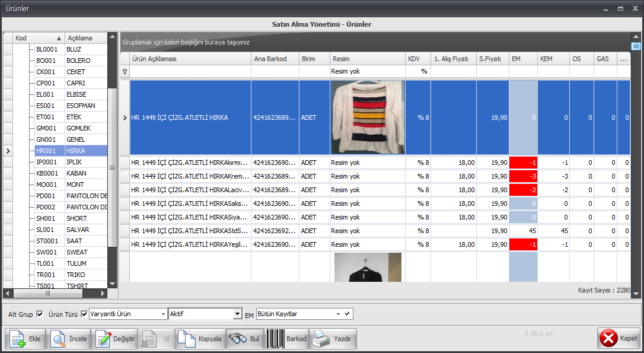Open İncele to inspect the product
This screenshot has width=644, height=353.
pyautogui.click(x=69, y=339)
